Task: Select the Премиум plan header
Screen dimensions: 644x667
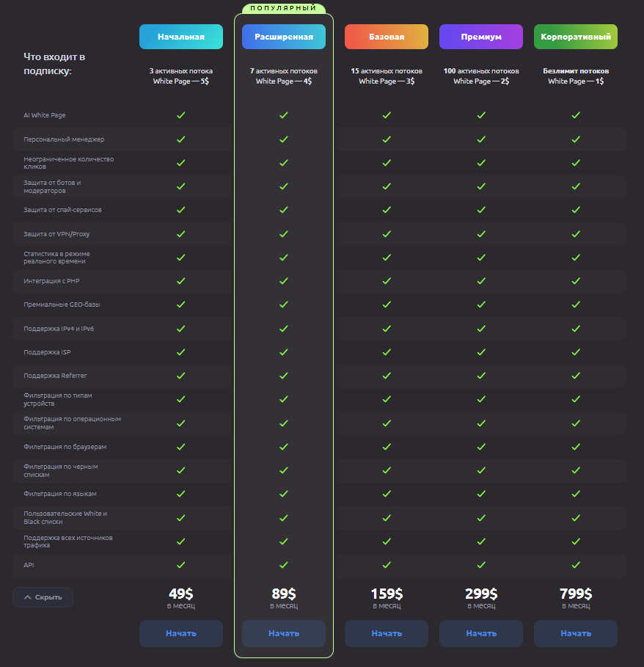Action: pos(481,37)
